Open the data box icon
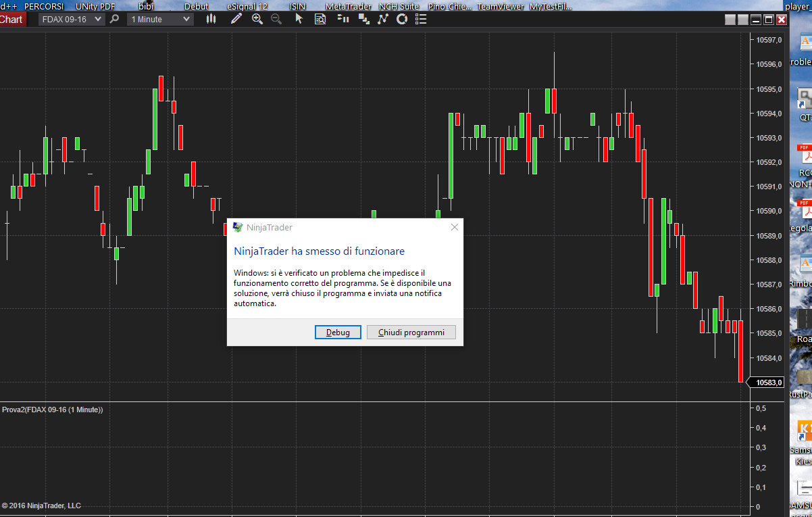 click(320, 19)
